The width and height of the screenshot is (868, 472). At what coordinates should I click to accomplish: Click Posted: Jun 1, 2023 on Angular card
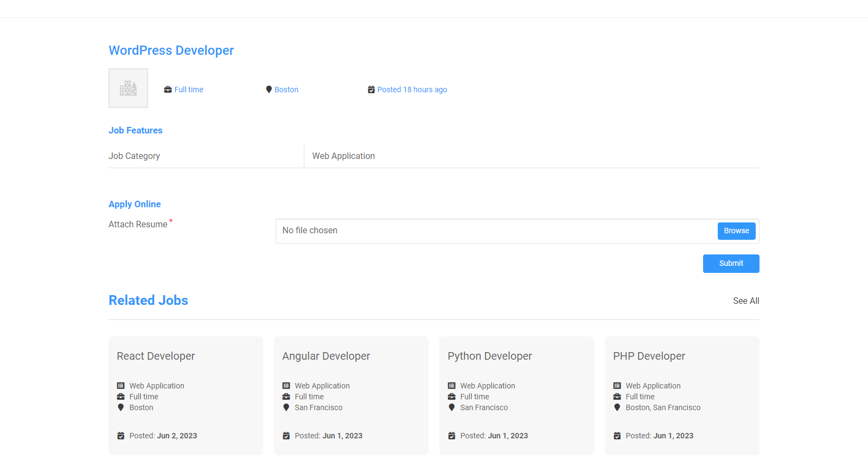[329, 436]
